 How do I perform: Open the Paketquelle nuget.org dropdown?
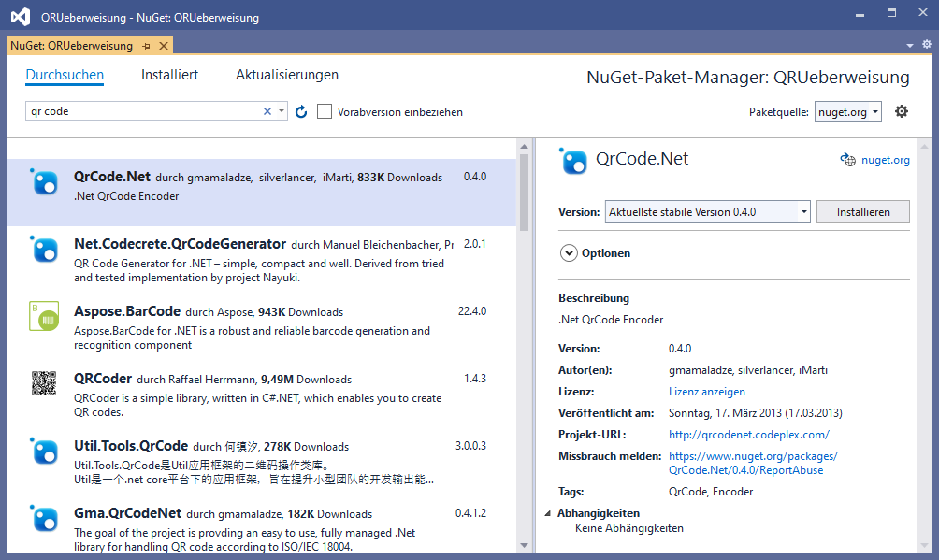tap(847, 111)
